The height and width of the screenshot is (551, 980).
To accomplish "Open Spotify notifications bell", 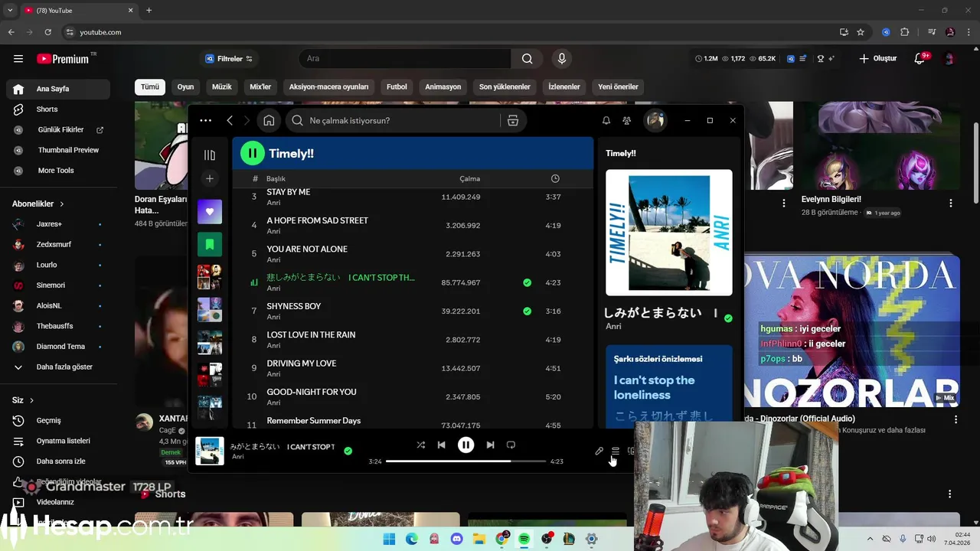I will (606, 120).
